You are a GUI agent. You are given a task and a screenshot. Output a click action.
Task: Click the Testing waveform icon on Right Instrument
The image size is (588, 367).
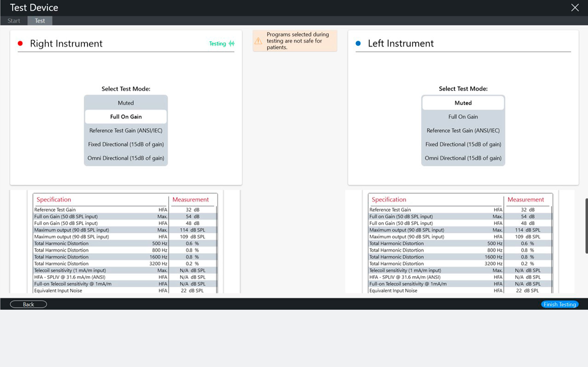pyautogui.click(x=232, y=44)
